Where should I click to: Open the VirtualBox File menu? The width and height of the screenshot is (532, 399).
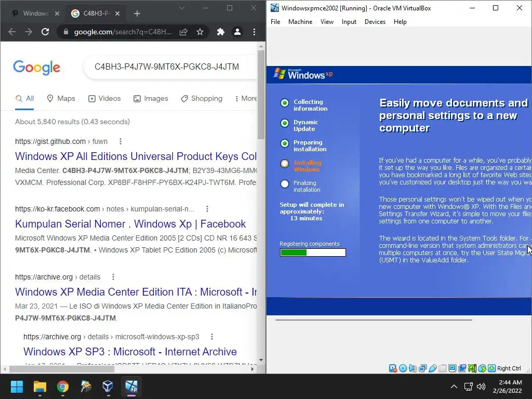point(275,22)
